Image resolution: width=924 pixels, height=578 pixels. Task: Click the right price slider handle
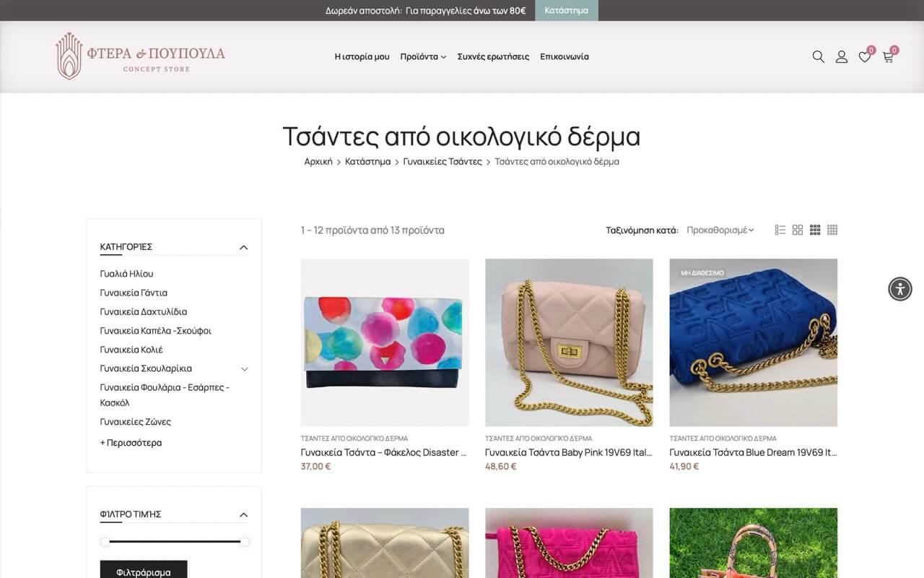[x=244, y=541]
